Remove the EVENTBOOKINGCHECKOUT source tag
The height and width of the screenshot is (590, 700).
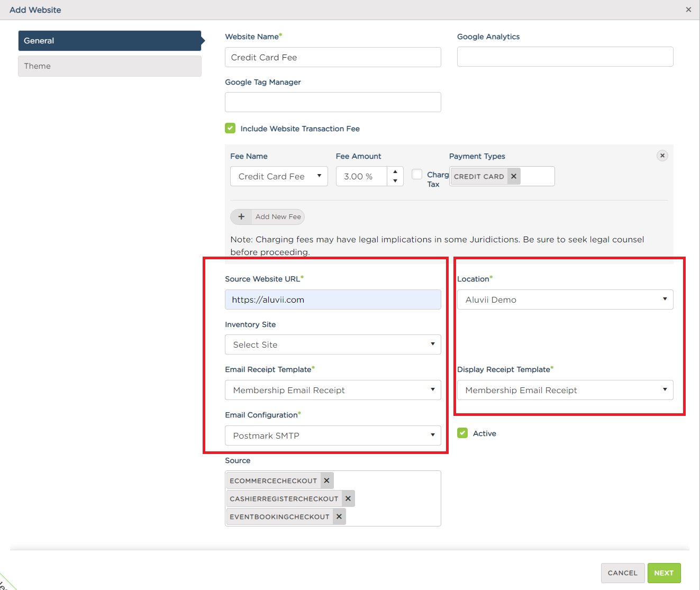coord(339,516)
